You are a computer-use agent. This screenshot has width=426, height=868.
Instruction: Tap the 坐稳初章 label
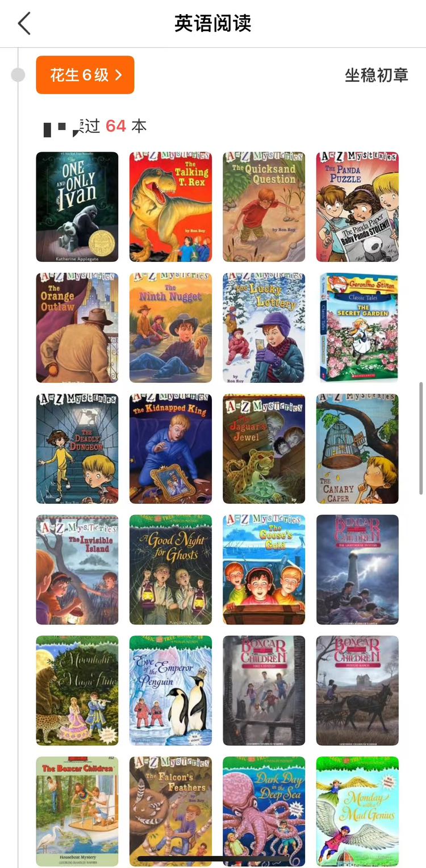(377, 75)
